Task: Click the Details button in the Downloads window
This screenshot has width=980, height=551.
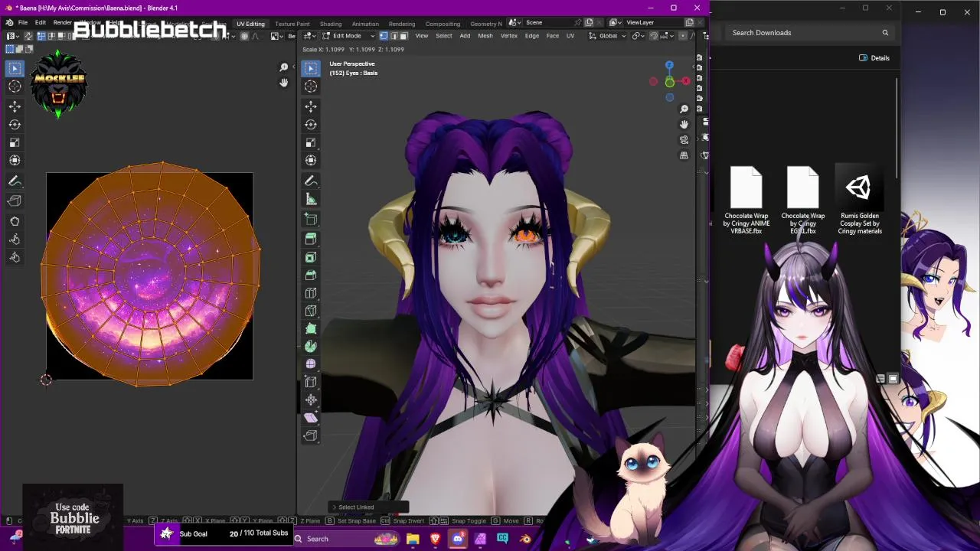Action: (874, 58)
